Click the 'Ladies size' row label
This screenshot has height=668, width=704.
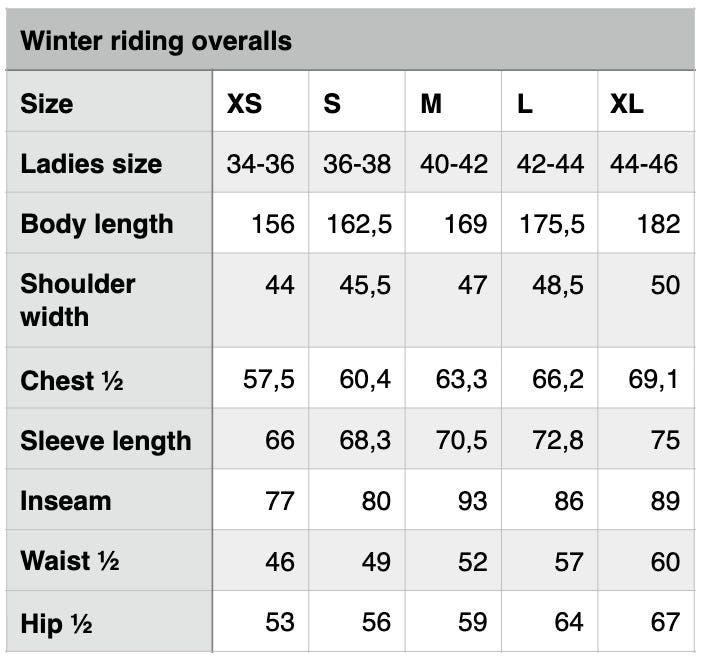(x=91, y=163)
